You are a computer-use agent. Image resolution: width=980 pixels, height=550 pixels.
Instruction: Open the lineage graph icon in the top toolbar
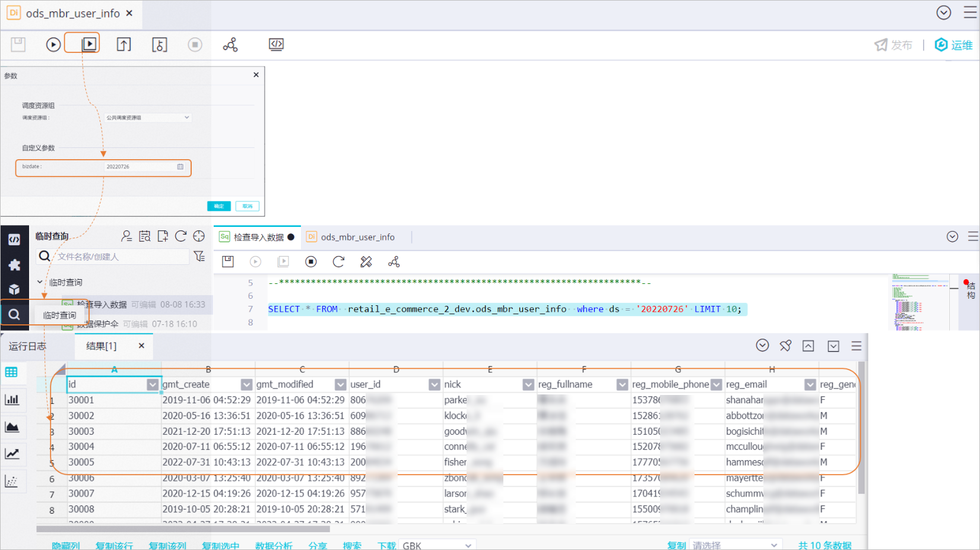tap(230, 45)
